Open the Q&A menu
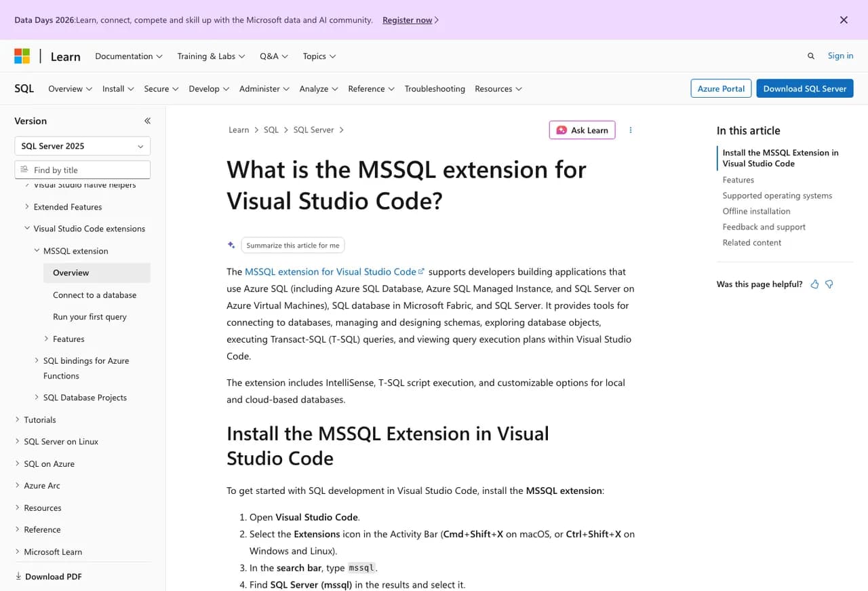Viewport: 868px width, 591px height. click(x=274, y=56)
